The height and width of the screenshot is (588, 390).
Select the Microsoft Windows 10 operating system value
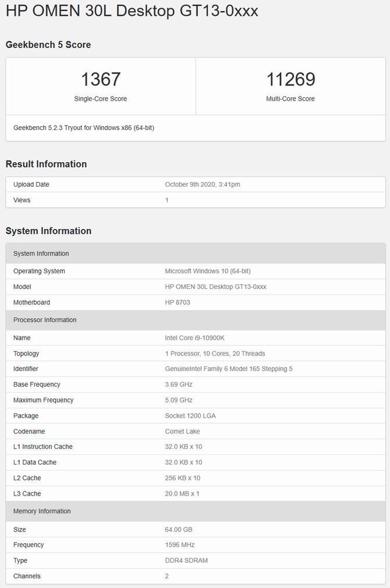208,271
